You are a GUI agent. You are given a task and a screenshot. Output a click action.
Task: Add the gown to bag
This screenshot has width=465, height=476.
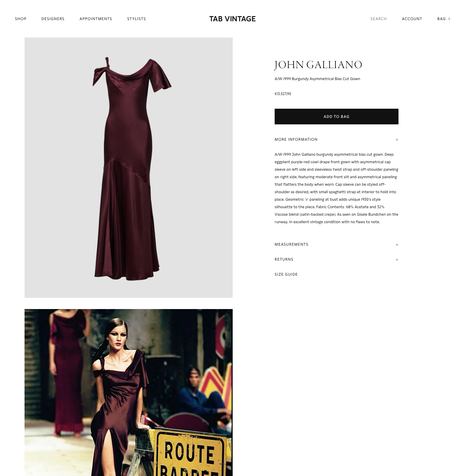pyautogui.click(x=337, y=117)
